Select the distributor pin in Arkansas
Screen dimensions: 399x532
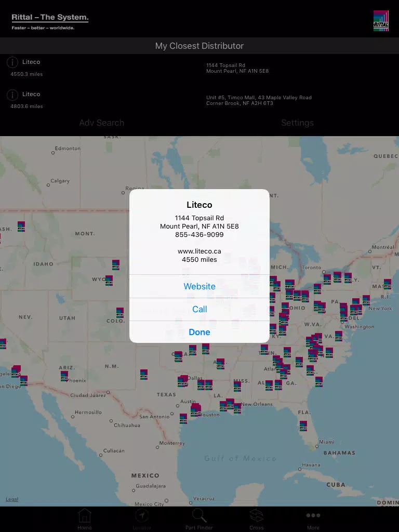(x=220, y=364)
